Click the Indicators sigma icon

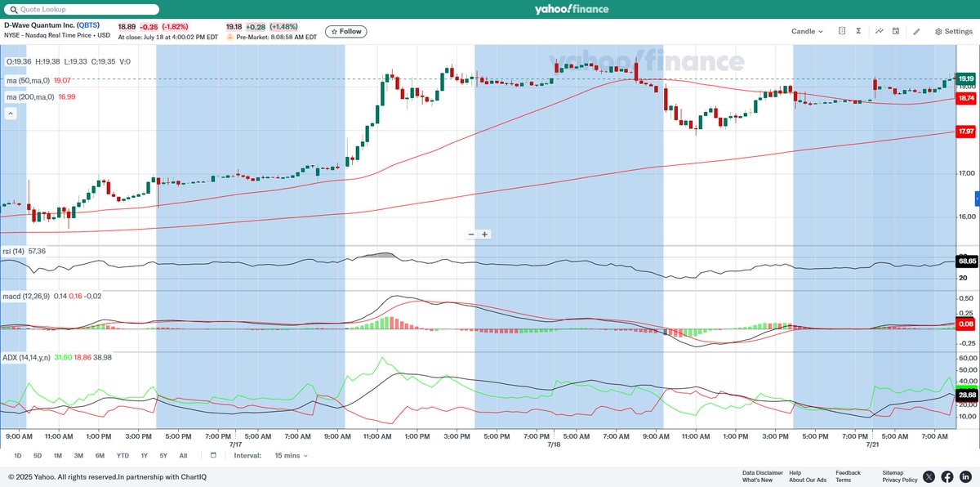point(859,31)
